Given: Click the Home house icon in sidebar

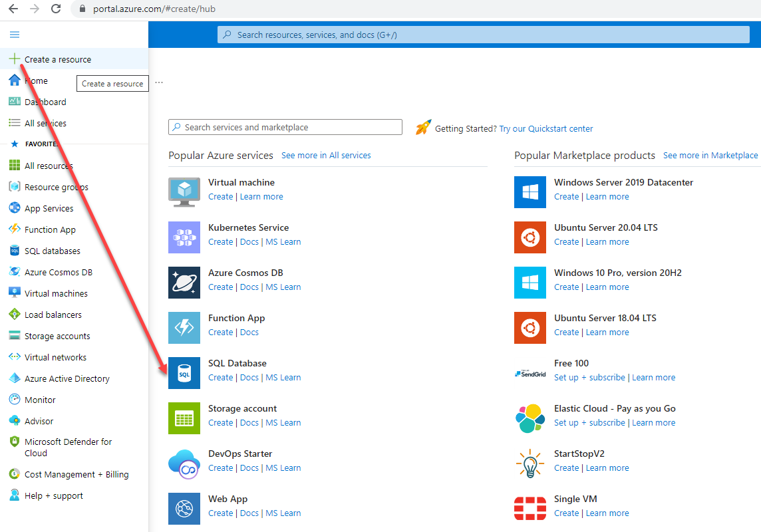Looking at the screenshot, I should pyautogui.click(x=15, y=80).
